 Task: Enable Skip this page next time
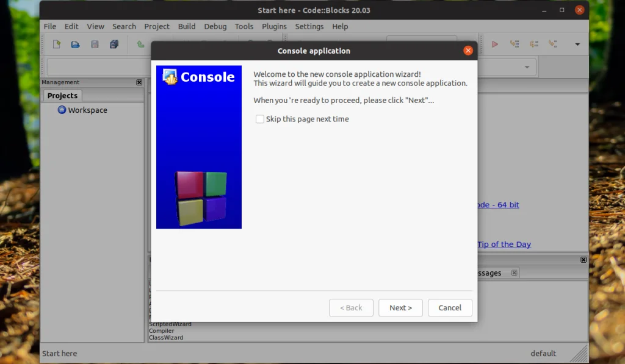pyautogui.click(x=260, y=119)
